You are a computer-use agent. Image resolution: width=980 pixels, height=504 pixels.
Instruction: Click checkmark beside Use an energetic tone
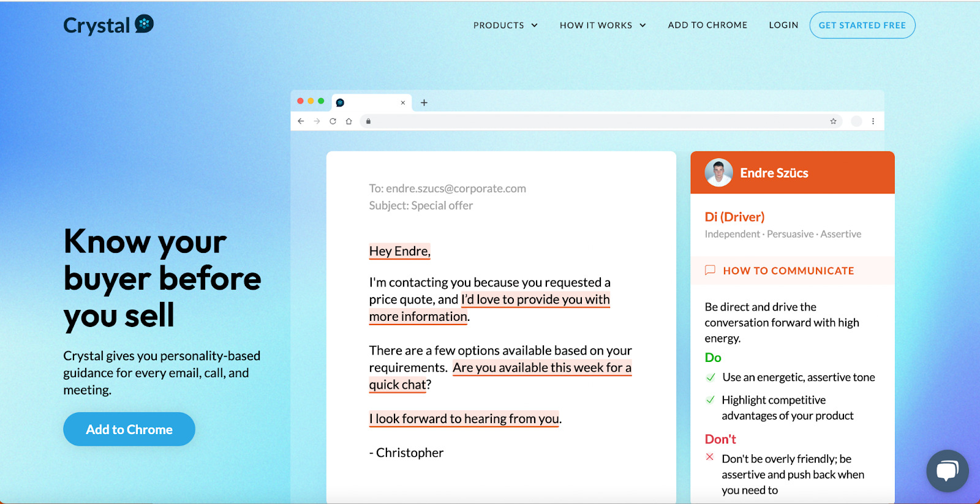point(710,377)
